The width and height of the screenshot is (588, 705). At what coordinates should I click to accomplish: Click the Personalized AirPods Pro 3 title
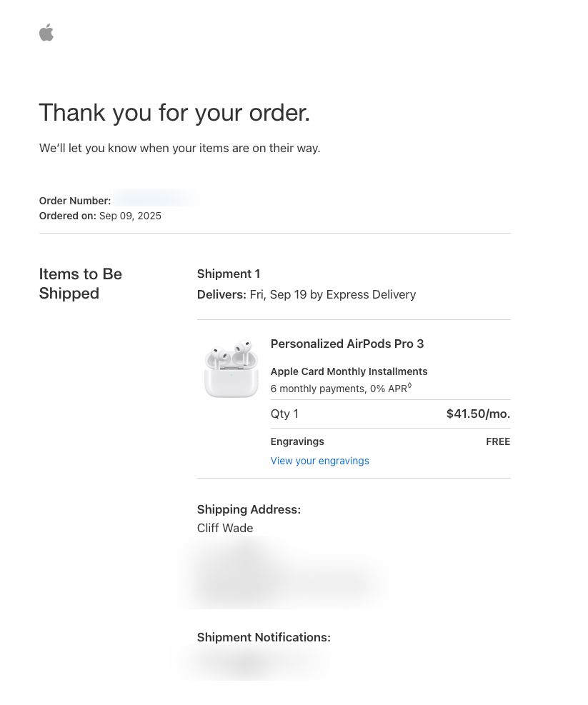347,344
